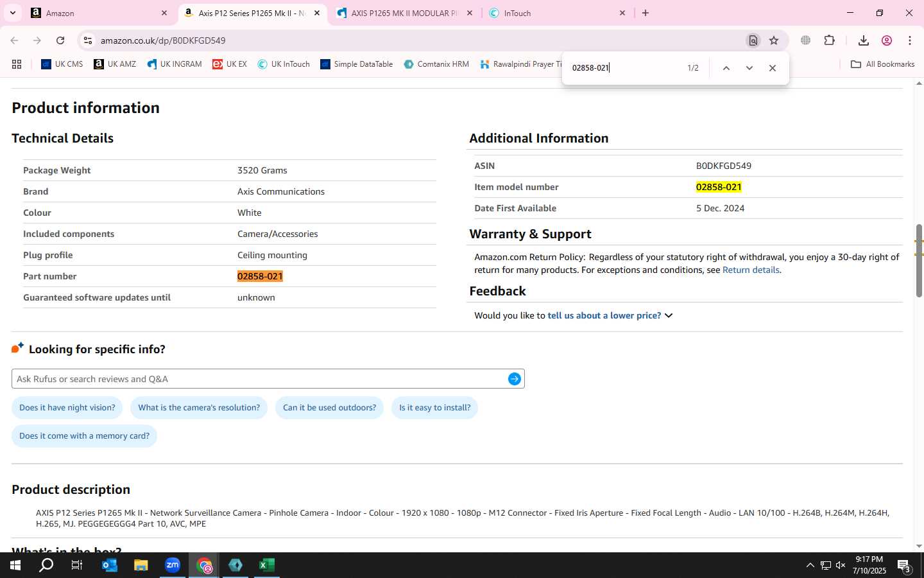This screenshot has width=924, height=578.
Task: Go back to the previous page
Action: 14,40
